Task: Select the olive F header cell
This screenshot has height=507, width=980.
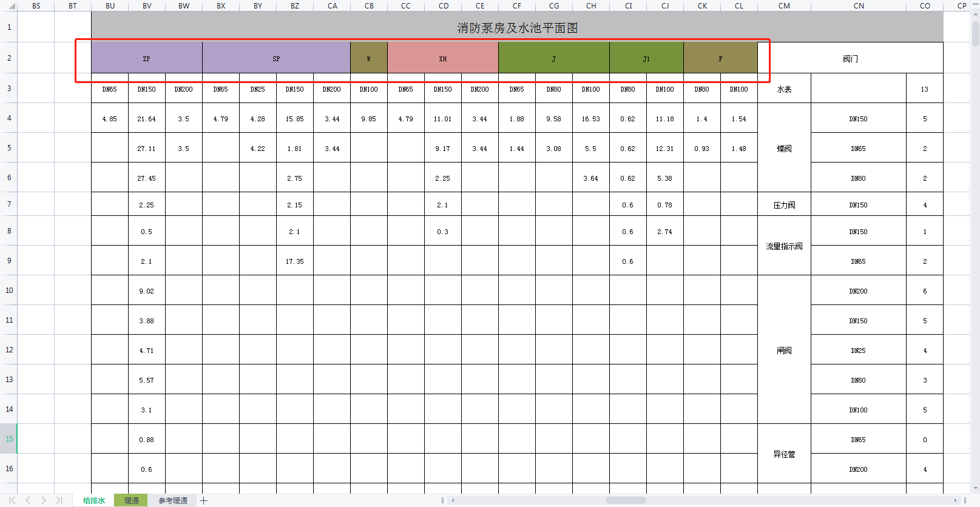Action: (x=720, y=58)
